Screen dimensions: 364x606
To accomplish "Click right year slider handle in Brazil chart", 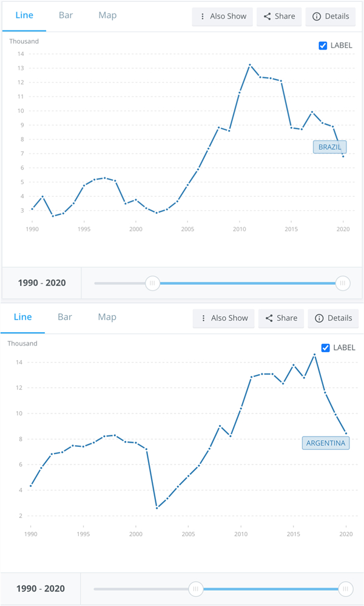I will 343,283.
